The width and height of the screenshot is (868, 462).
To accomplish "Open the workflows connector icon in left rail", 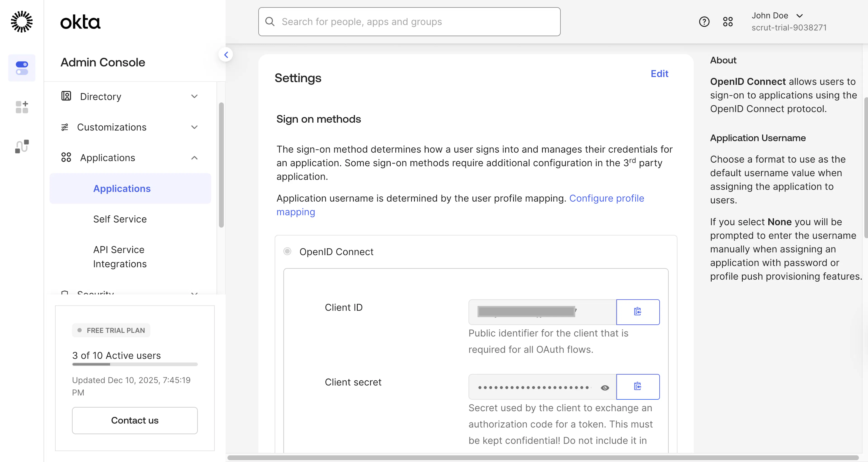I will [22, 146].
